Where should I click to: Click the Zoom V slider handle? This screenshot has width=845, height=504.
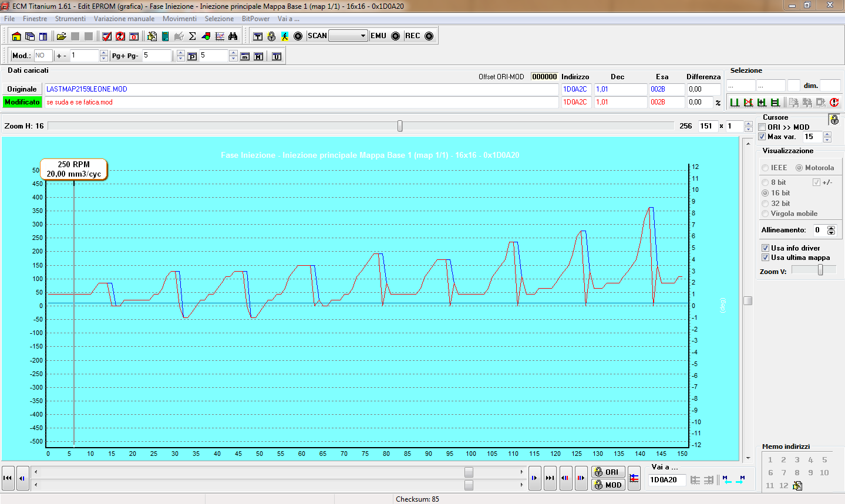tap(820, 270)
